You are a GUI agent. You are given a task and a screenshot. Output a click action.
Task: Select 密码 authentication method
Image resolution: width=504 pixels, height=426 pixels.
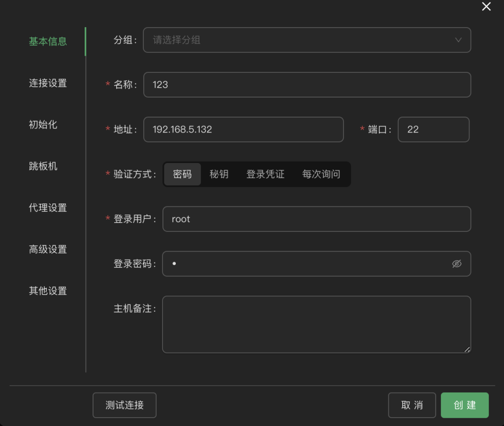point(182,174)
